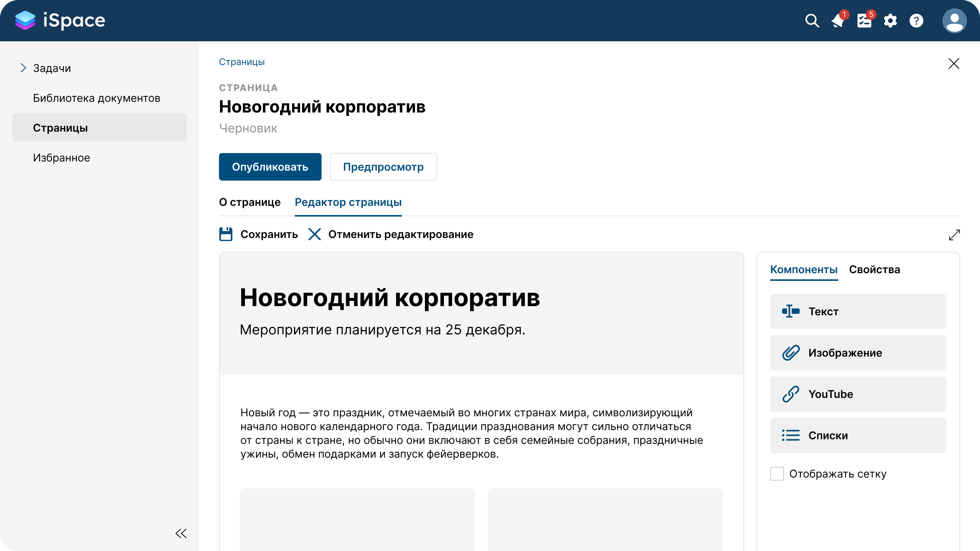
Task: Open the help question mark icon
Action: click(x=916, y=21)
